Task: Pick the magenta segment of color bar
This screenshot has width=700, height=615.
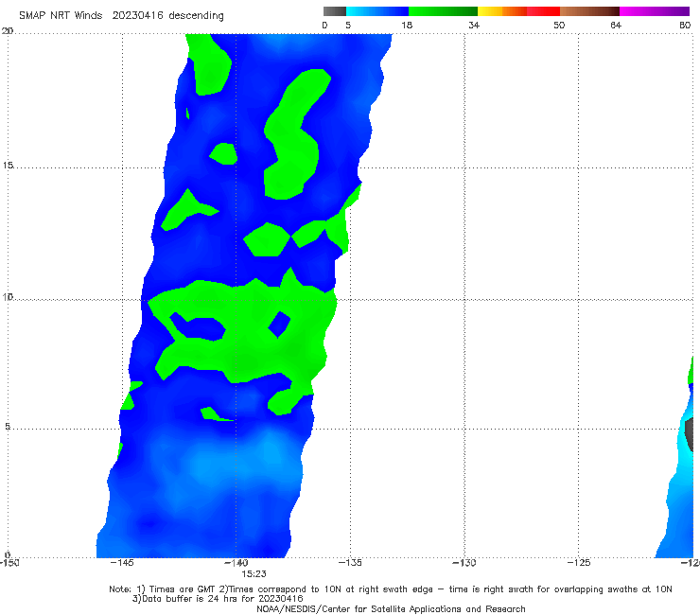Action: click(655, 11)
